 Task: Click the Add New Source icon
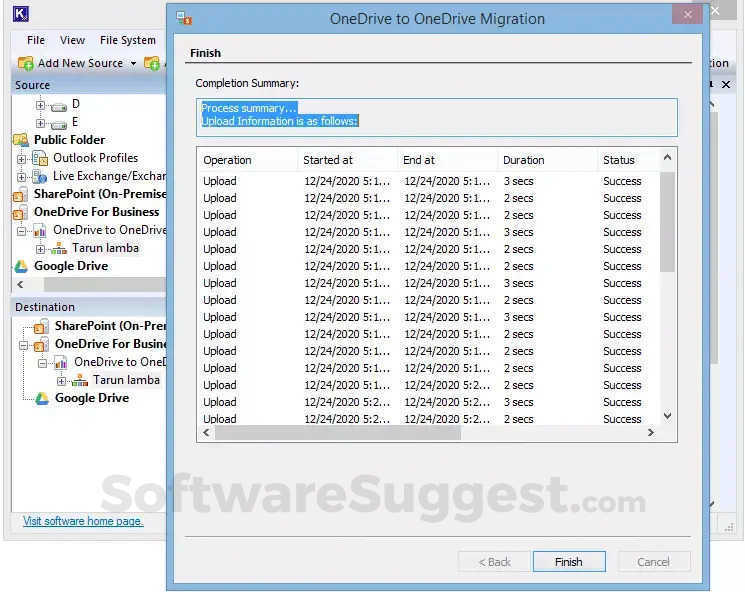pos(25,63)
